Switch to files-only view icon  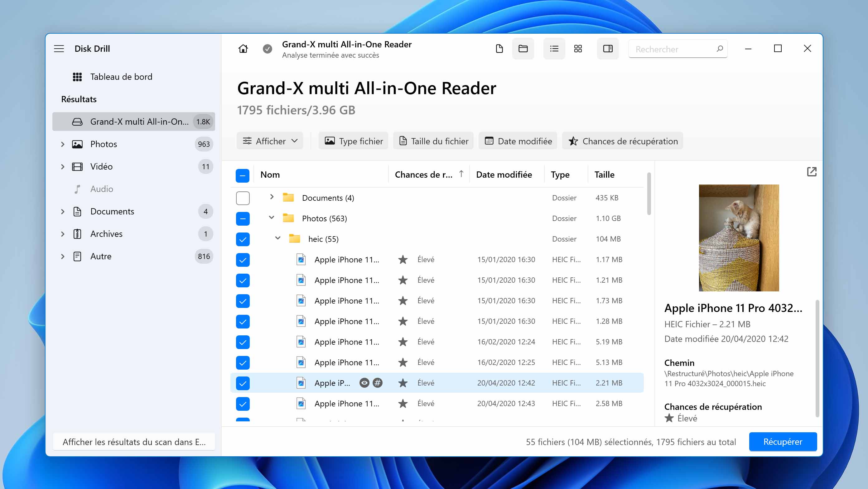click(499, 49)
